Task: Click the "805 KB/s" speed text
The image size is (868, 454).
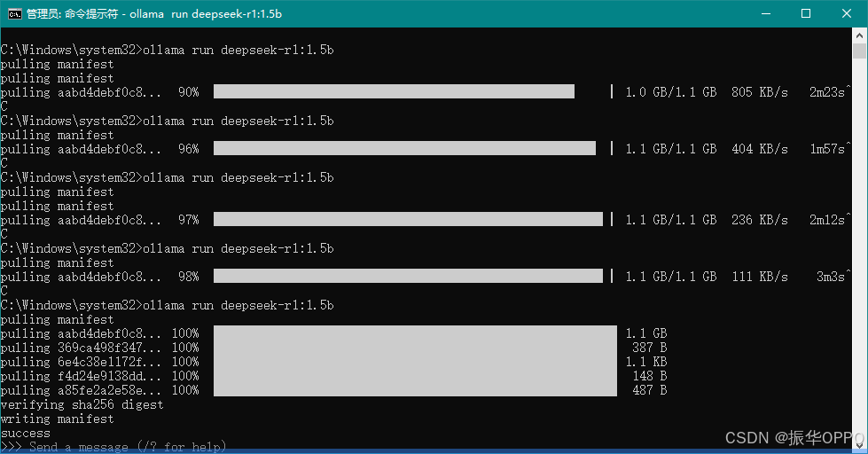Action: point(760,92)
